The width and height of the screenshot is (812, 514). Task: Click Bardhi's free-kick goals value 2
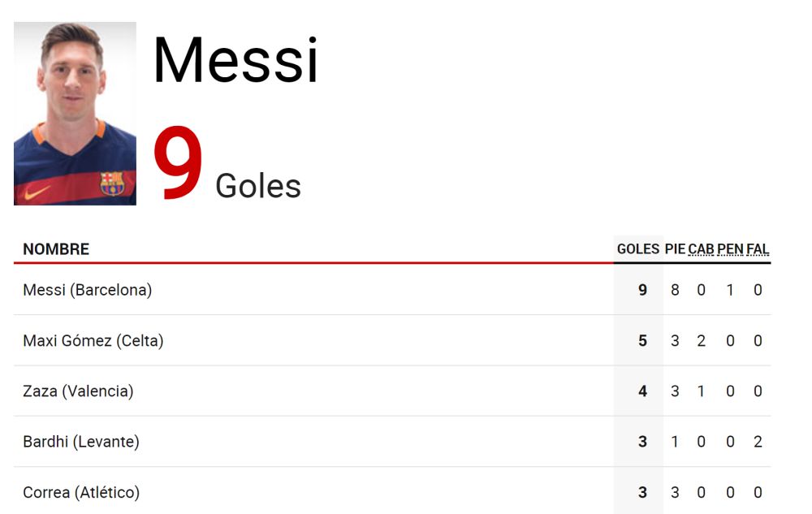[758, 442]
